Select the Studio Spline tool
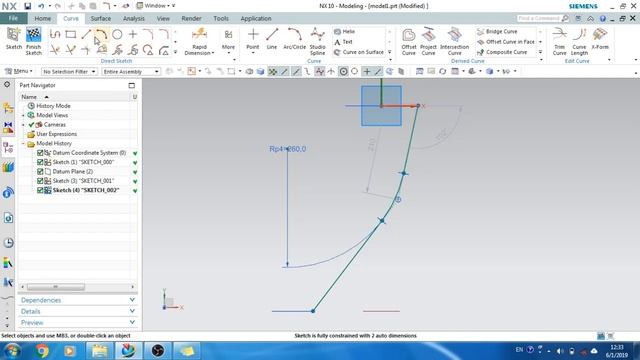This screenshot has width=640, height=360. tap(317, 41)
